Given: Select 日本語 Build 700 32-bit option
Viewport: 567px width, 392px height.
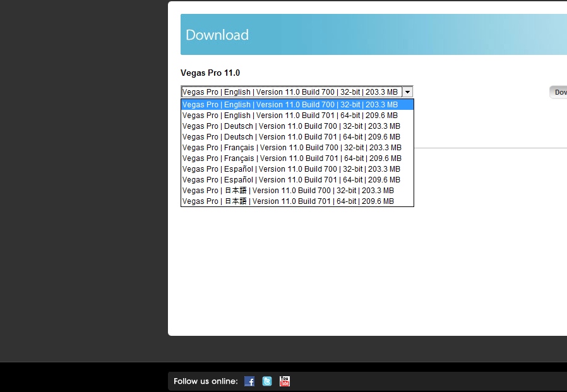Looking at the screenshot, I should tap(297, 191).
